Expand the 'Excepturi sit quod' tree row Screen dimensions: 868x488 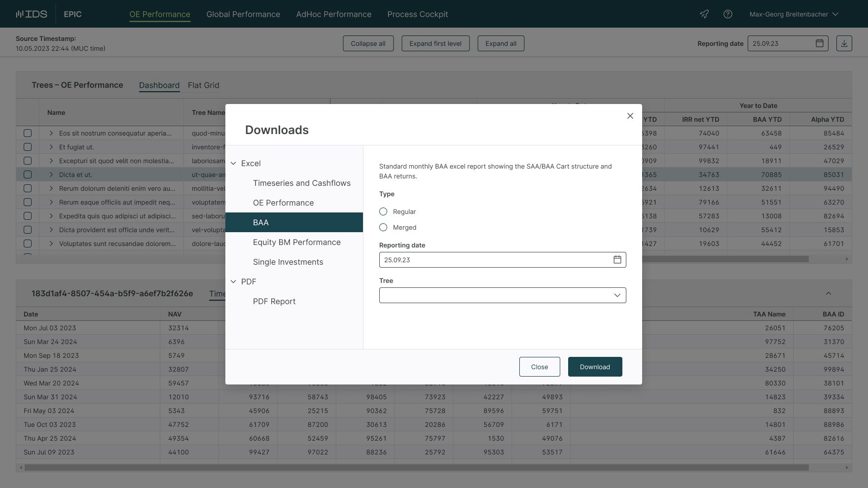tap(51, 161)
